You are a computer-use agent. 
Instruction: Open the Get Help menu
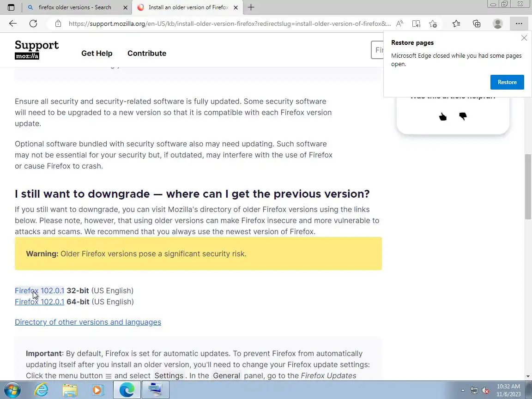[x=97, y=53]
